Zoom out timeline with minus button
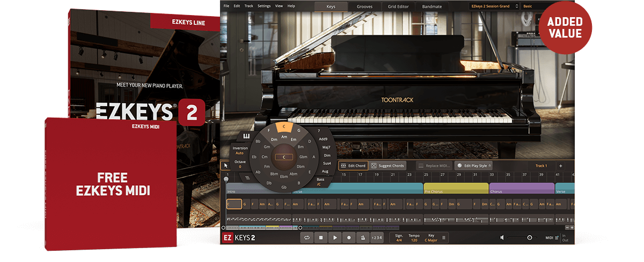644x262 pixels. (x=567, y=228)
